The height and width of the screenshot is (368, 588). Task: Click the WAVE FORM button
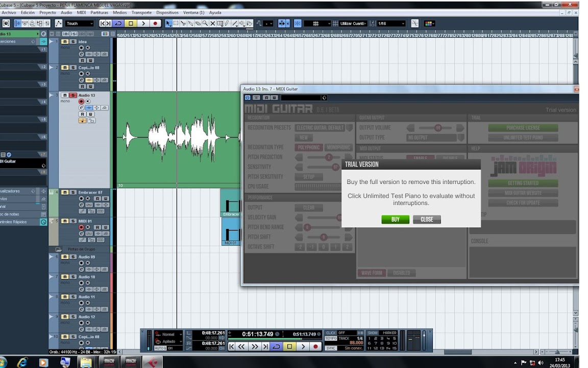click(x=371, y=272)
